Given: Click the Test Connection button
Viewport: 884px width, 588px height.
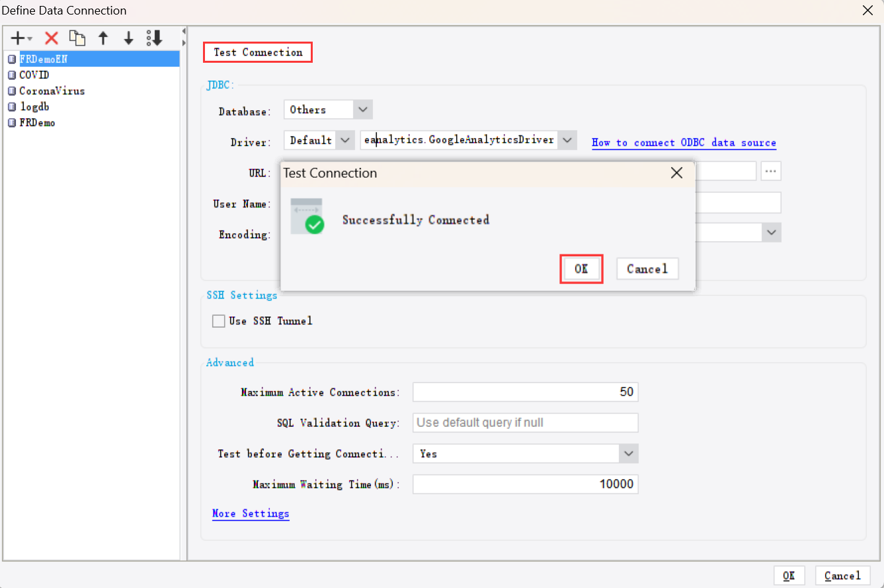Looking at the screenshot, I should pos(257,52).
